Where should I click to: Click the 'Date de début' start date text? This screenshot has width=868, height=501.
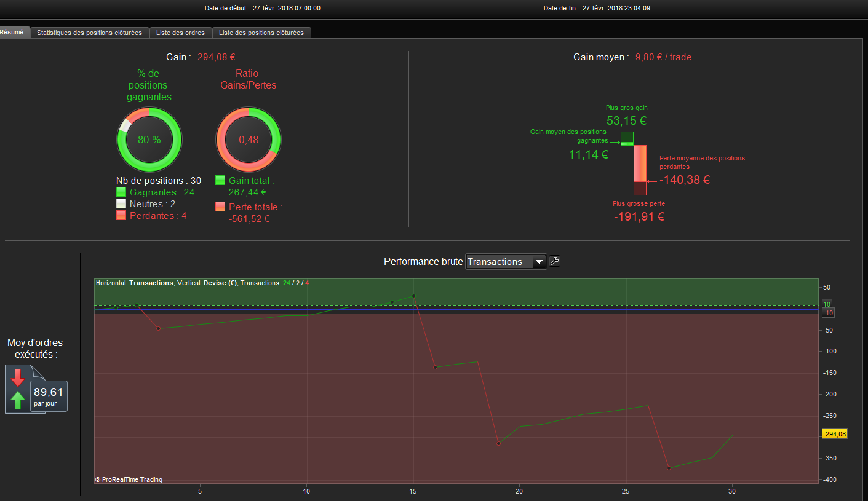[x=263, y=8]
